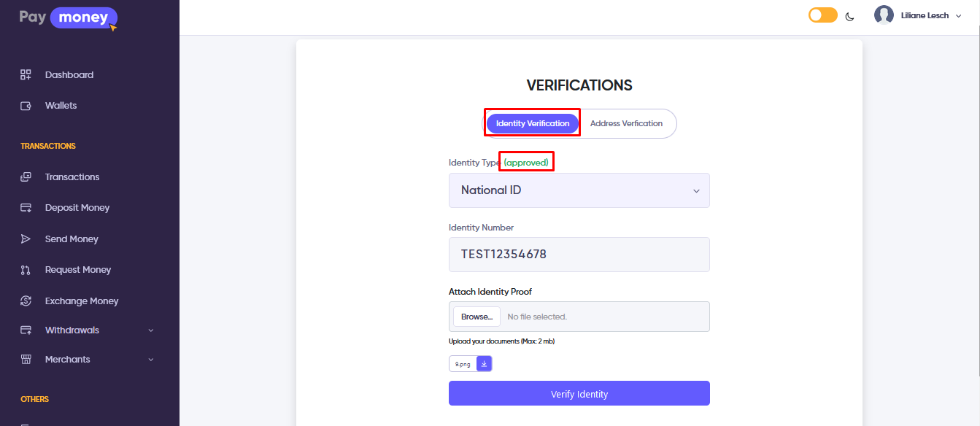980x426 pixels.
Task: Click the Exchange Money icon
Action: (26, 301)
